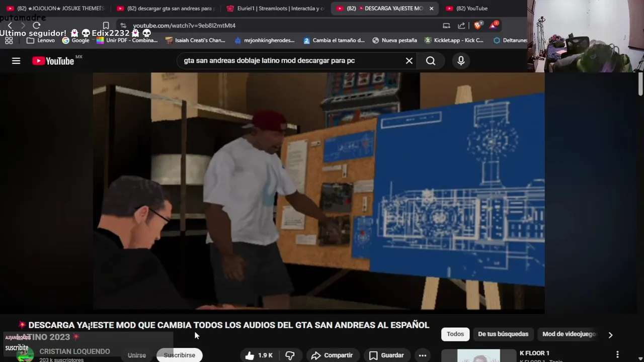
Task: Select the Todos filter chip
Action: [455, 334]
